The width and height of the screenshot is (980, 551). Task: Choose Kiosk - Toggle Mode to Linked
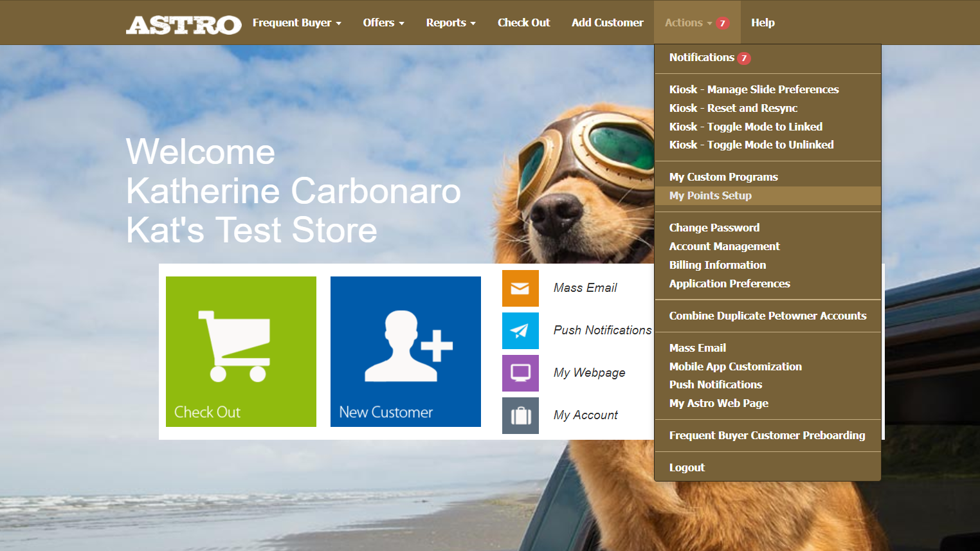pyautogui.click(x=768, y=127)
